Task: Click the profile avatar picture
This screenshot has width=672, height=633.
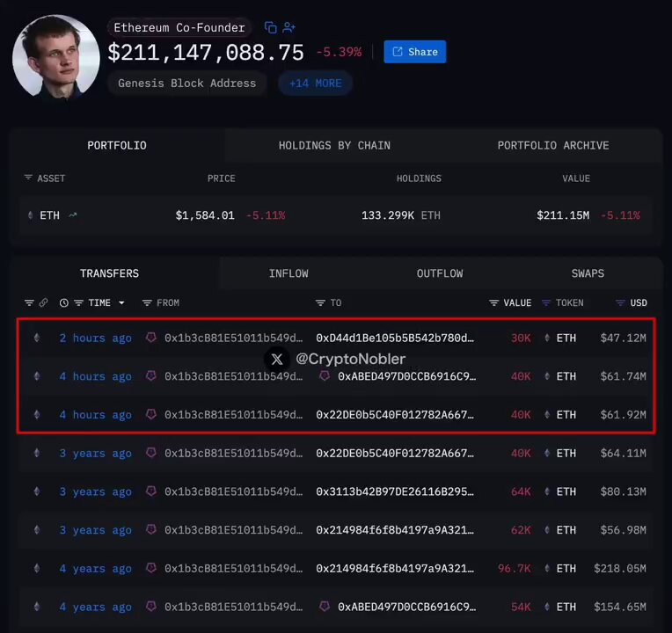Action: tap(56, 56)
